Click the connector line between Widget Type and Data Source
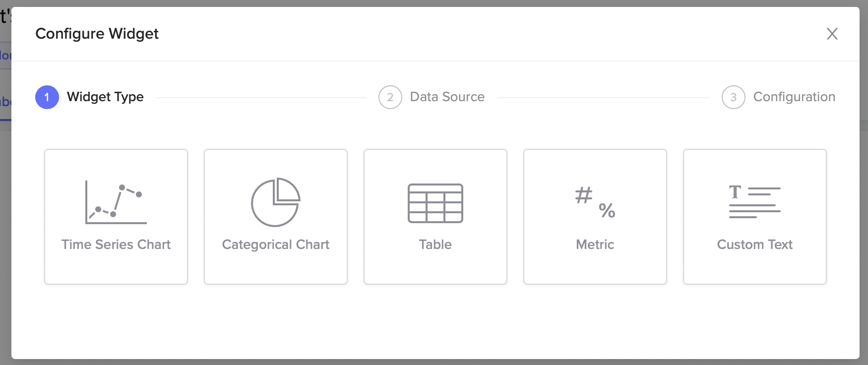This screenshot has width=868, height=365. (x=261, y=98)
